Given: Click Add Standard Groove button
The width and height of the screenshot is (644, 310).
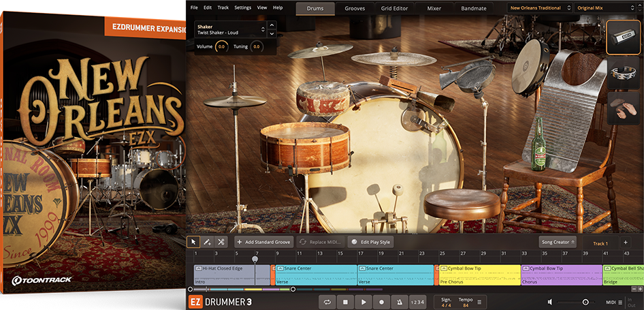Looking at the screenshot, I should point(263,242).
